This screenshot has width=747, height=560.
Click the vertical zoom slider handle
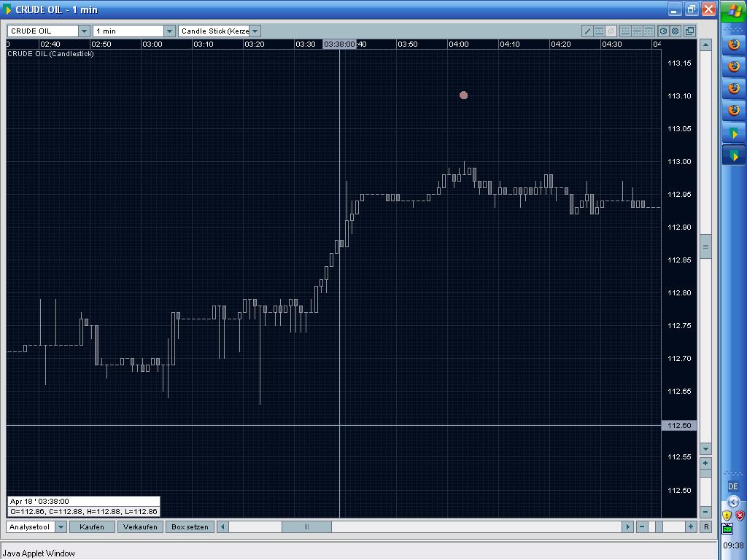705,473
